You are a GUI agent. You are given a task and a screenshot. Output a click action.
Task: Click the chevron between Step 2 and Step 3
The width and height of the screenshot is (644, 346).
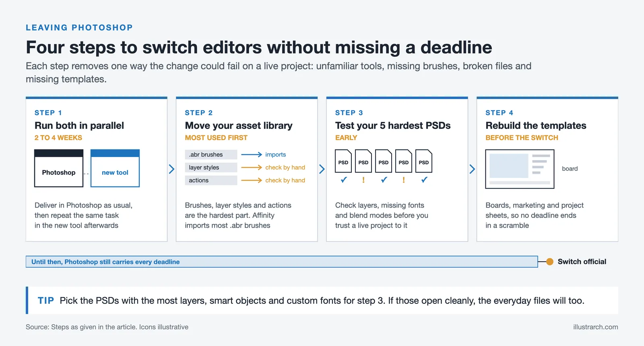(322, 169)
